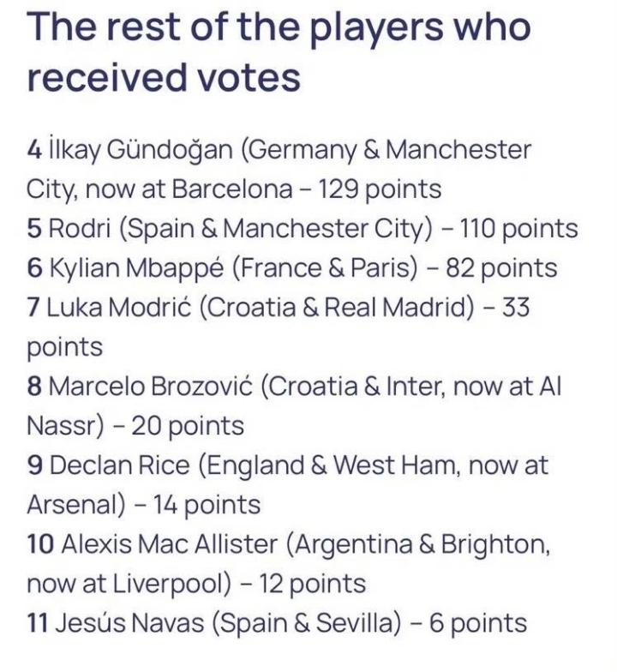Click the heading "The rest of the players"
This screenshot has height=672, width=617.
tap(279, 28)
